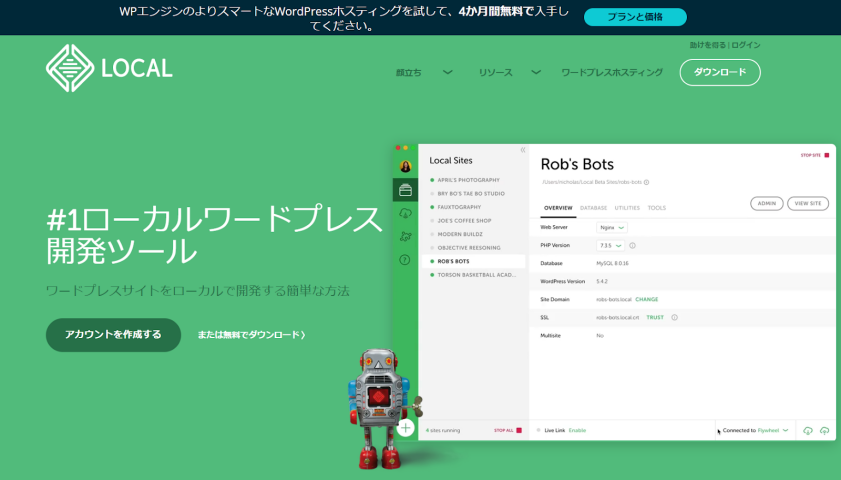Open the Web Server Nginx dropdown
The image size is (841, 480).
pyautogui.click(x=611, y=227)
